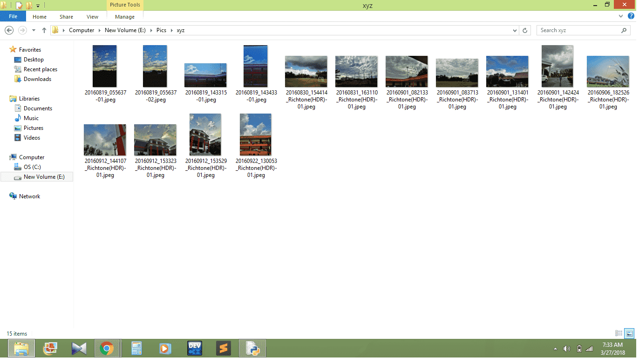Open the Help question mark icon
The image size is (639, 364).
pos(631,16)
